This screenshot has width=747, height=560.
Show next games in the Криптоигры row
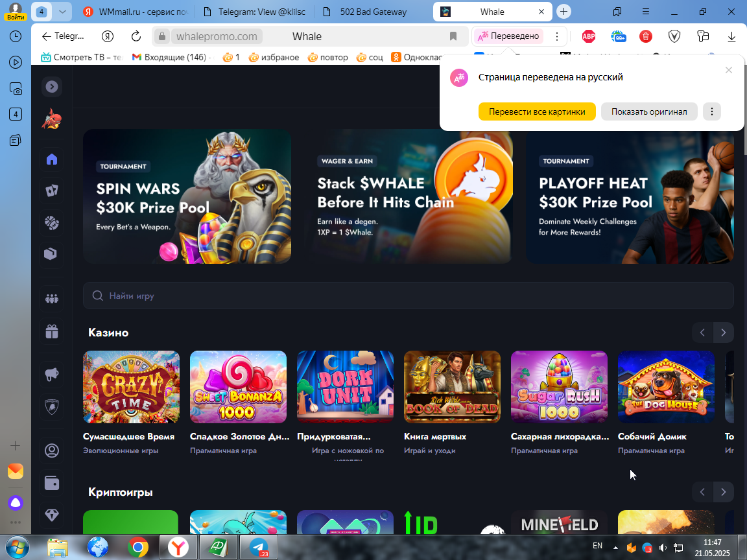[723, 492]
